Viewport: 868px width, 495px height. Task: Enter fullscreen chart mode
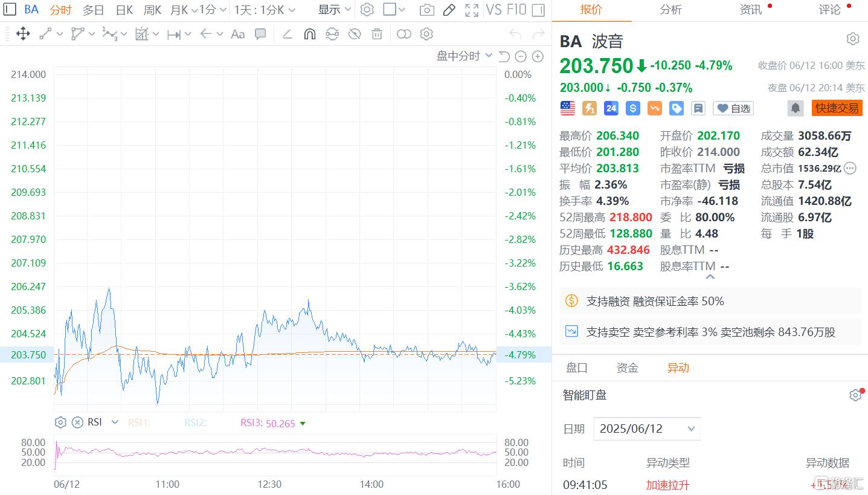point(472,10)
